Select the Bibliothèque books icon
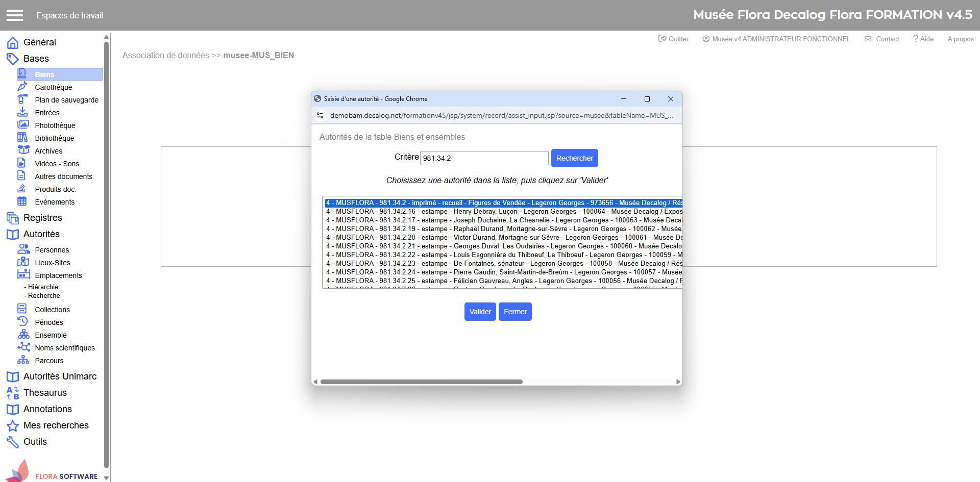The image size is (980, 482). click(x=22, y=138)
